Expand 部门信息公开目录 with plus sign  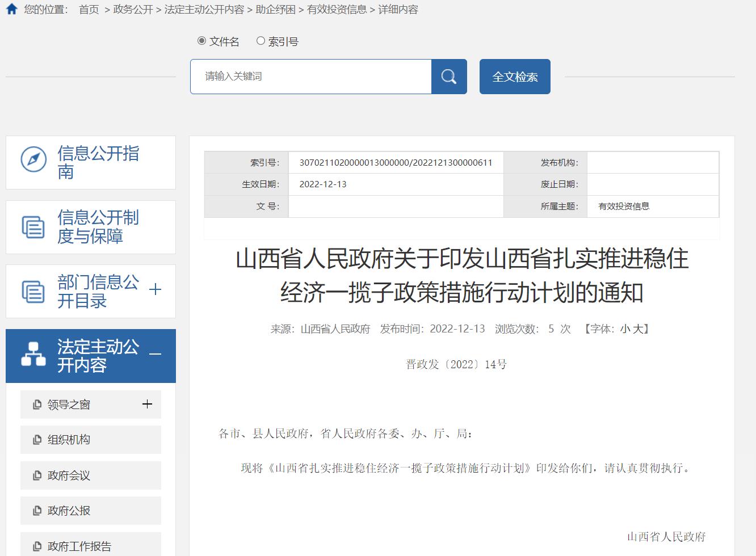tap(155, 290)
